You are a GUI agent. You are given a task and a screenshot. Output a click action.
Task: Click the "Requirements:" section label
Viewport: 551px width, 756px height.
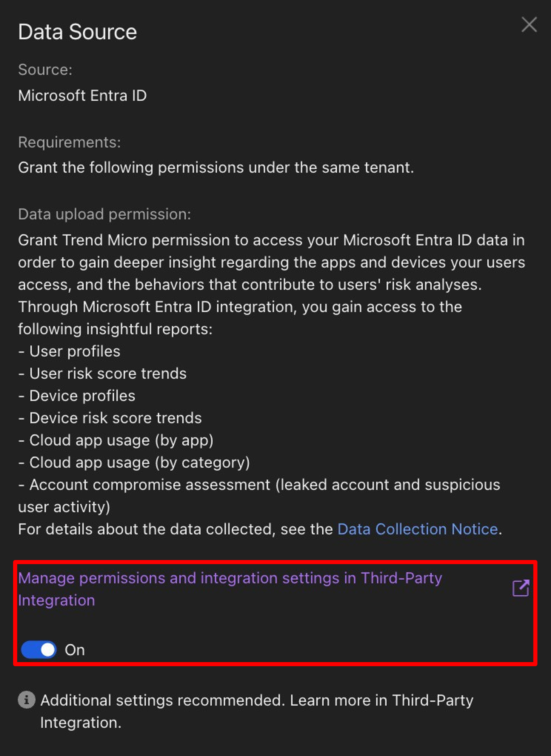pos(69,142)
